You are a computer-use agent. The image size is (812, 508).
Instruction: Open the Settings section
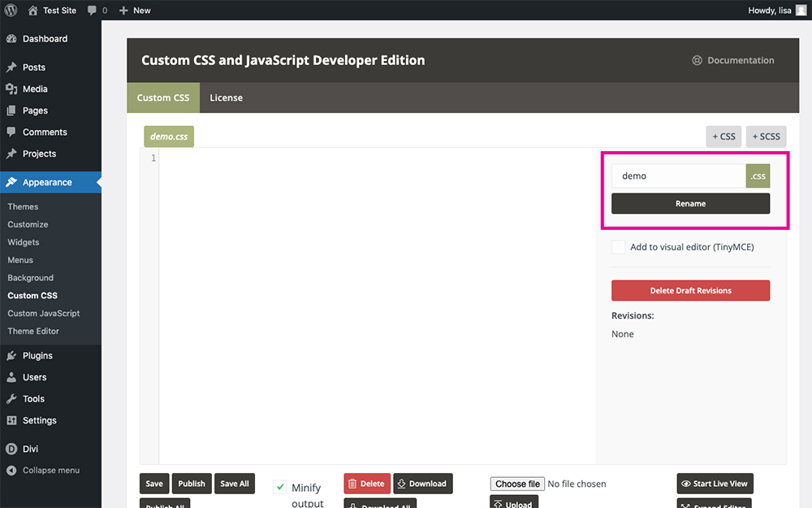pyautogui.click(x=50, y=420)
